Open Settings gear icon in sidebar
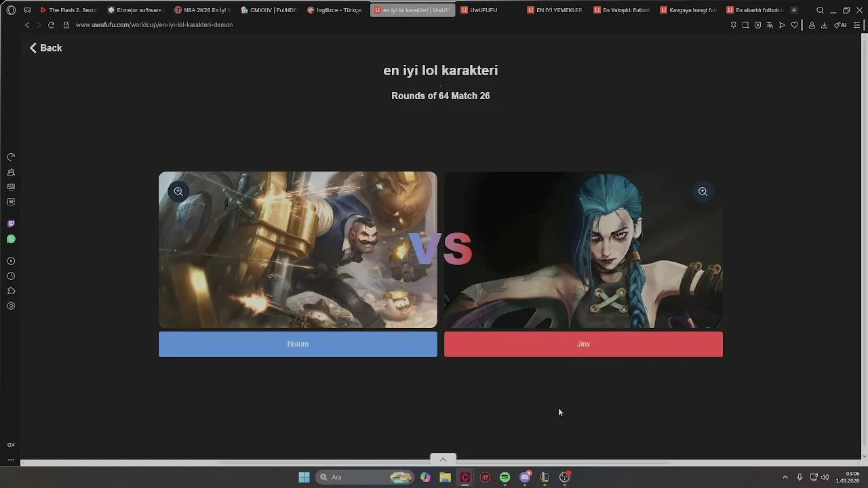The height and width of the screenshot is (488, 868). 11,306
